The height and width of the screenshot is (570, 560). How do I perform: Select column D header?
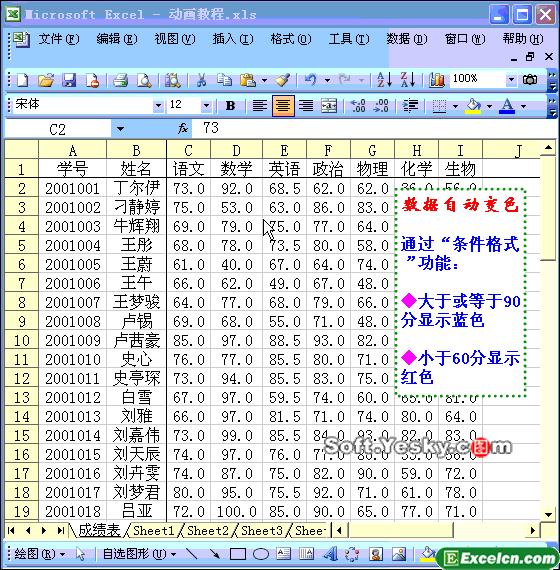pyautogui.click(x=236, y=150)
